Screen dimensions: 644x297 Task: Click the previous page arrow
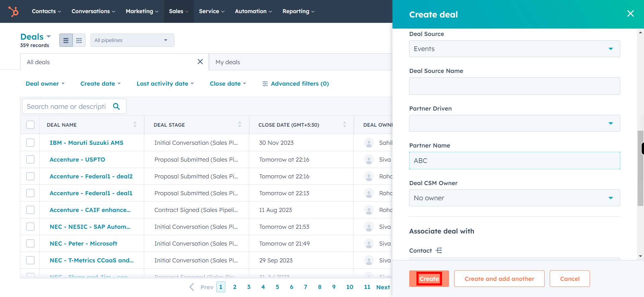[x=192, y=287]
